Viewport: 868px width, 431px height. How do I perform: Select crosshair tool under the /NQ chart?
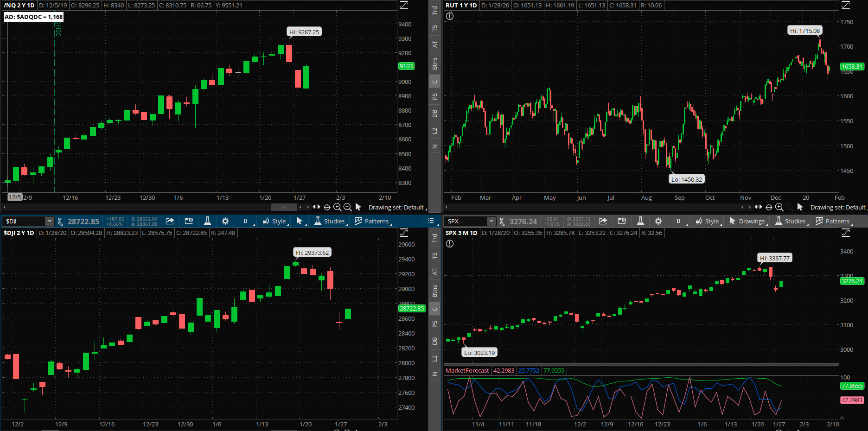327,207
